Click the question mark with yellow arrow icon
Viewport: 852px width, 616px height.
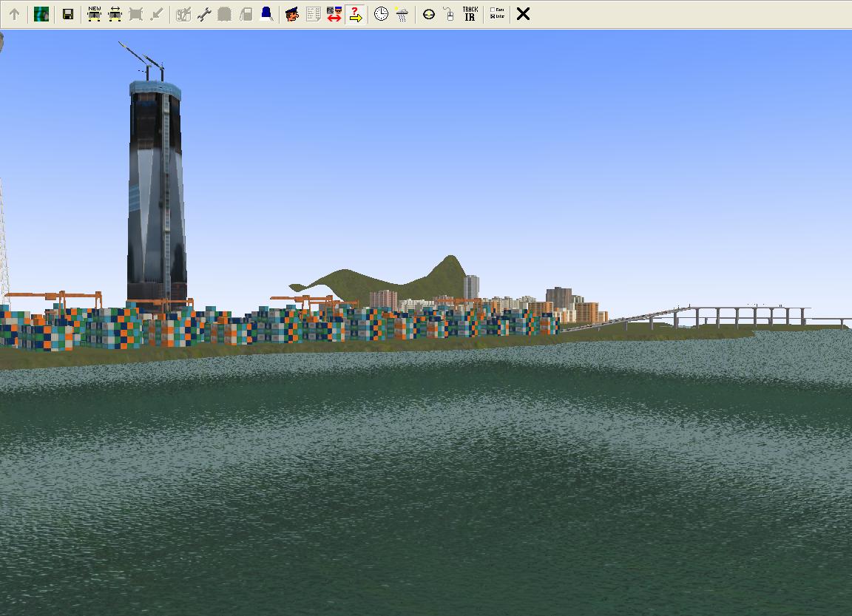(x=355, y=14)
